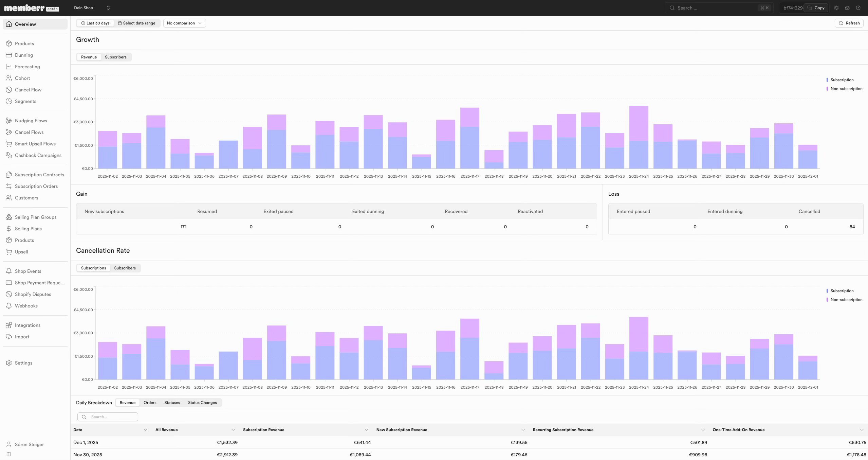
Task: Open the No comparison dropdown
Action: click(184, 23)
